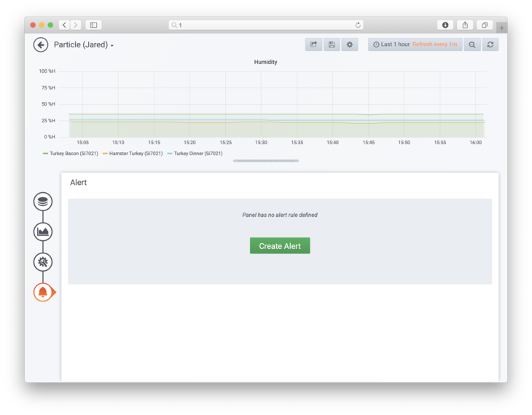Refresh the dashboard using the refresh icon
This screenshot has width=532, height=415.
tap(490, 44)
